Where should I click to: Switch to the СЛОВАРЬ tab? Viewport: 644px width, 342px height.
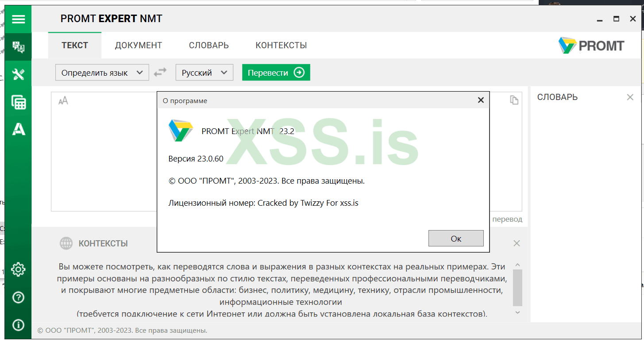(x=209, y=45)
